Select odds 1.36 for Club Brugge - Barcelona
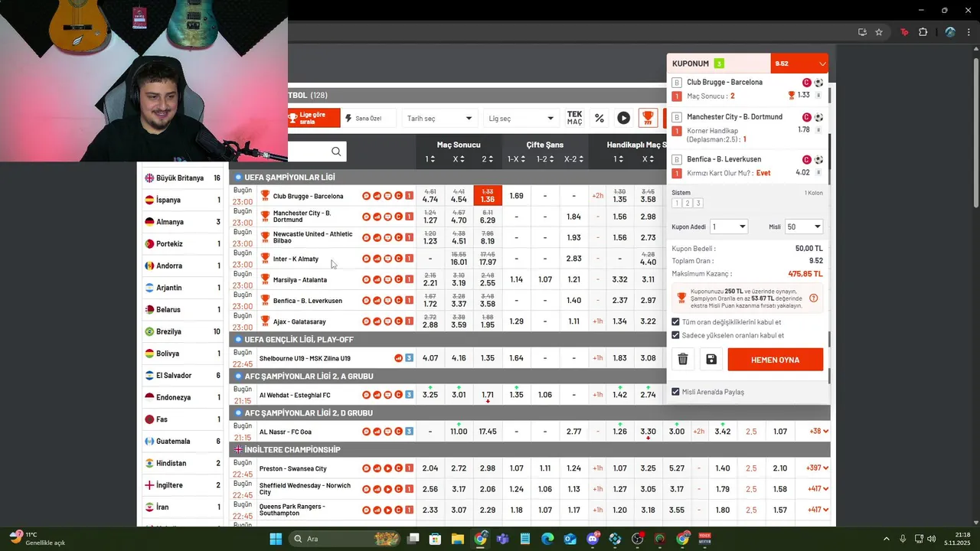980x551 pixels. (x=487, y=196)
